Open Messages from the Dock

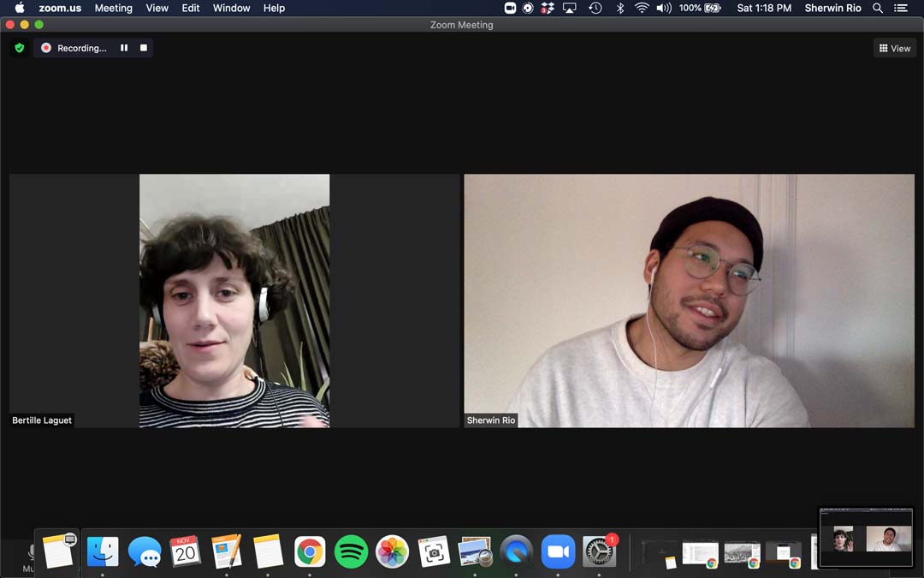(145, 552)
